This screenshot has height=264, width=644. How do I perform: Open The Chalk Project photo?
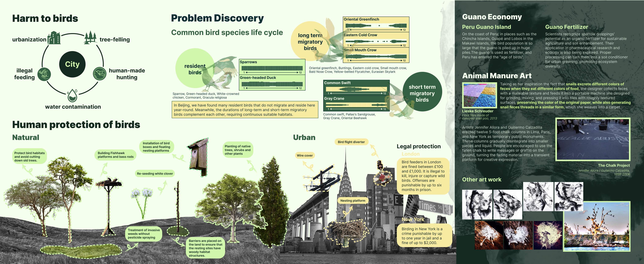click(593, 139)
